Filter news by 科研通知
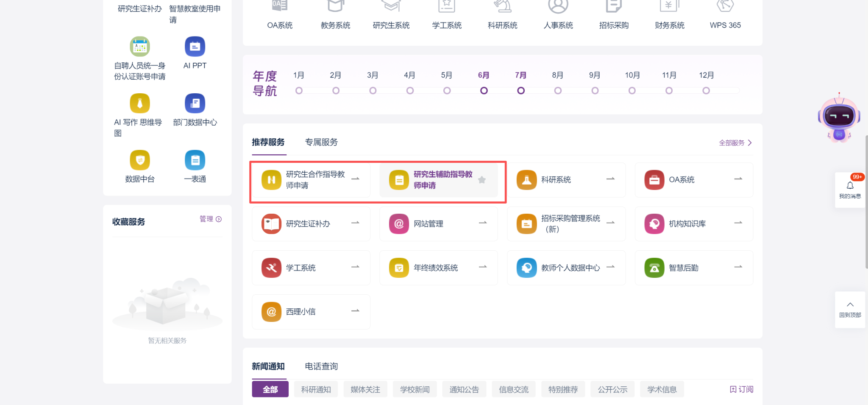Image resolution: width=868 pixels, height=405 pixels. (316, 389)
